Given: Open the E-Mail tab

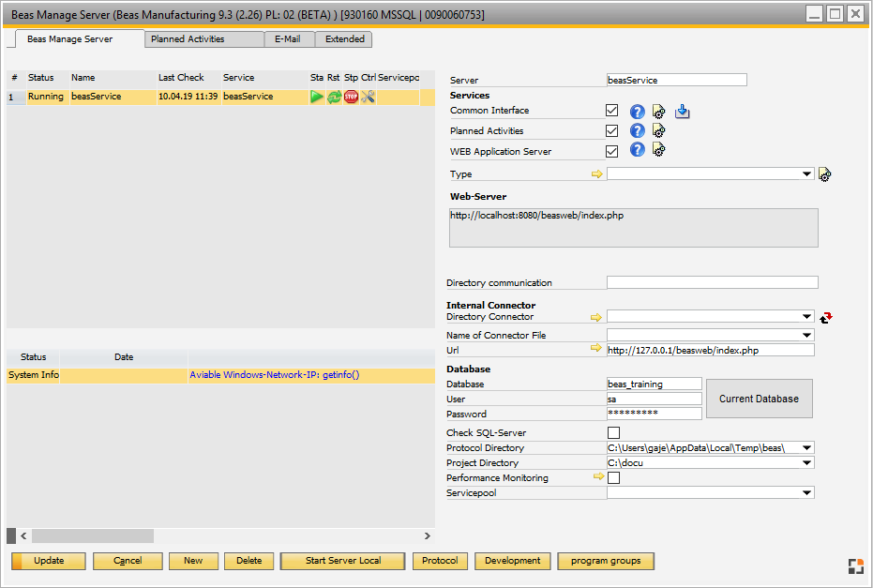Looking at the screenshot, I should pyautogui.click(x=289, y=39).
